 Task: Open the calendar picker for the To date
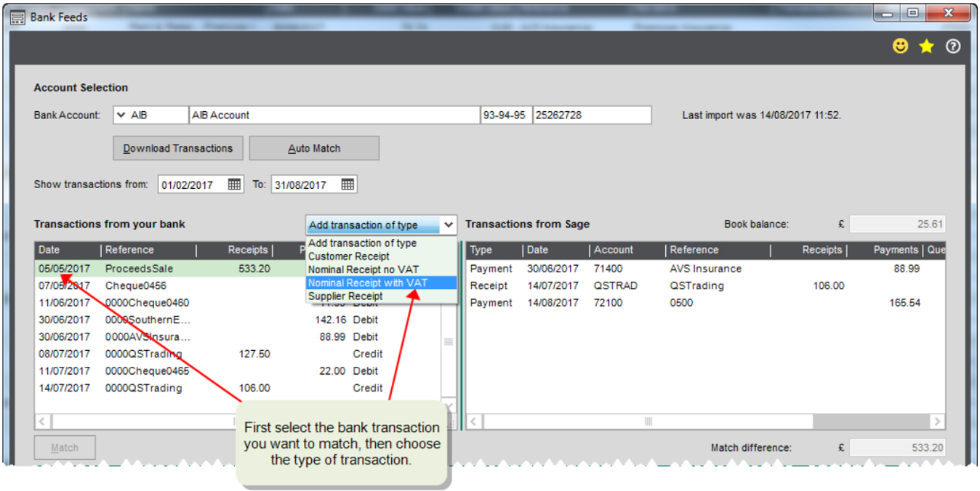(x=348, y=184)
